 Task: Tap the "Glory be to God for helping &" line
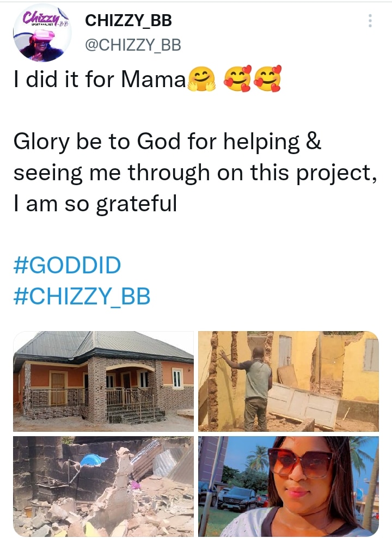pyautogui.click(x=167, y=142)
